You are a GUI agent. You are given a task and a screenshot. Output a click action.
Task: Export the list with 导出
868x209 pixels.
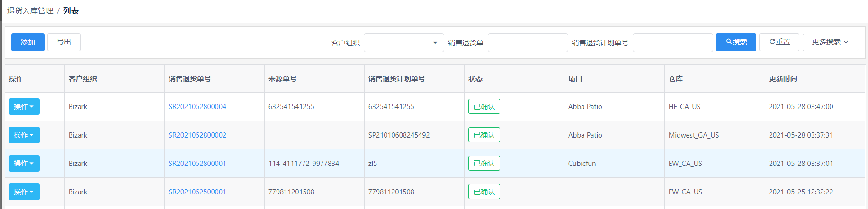pyautogui.click(x=64, y=42)
